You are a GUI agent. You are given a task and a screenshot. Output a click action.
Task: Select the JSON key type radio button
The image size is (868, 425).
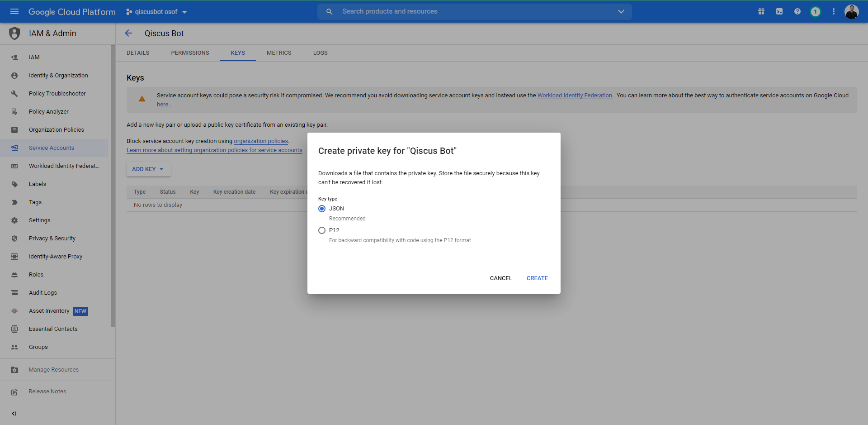pos(322,209)
